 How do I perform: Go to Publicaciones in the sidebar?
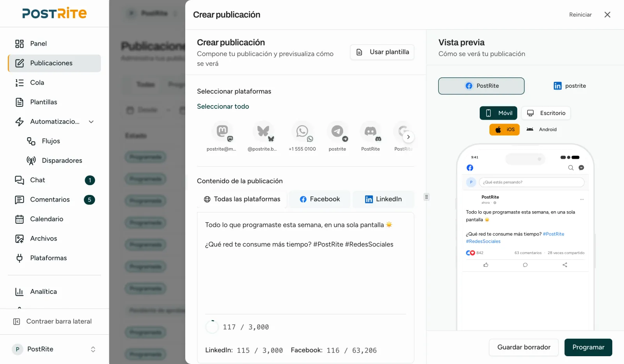54,63
